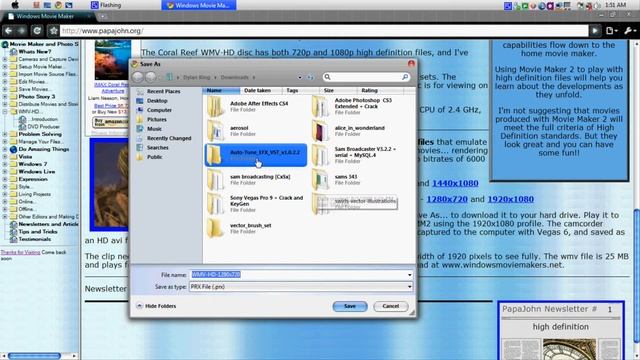
Task: Click the browser Forward arrow
Action: point(22,31)
